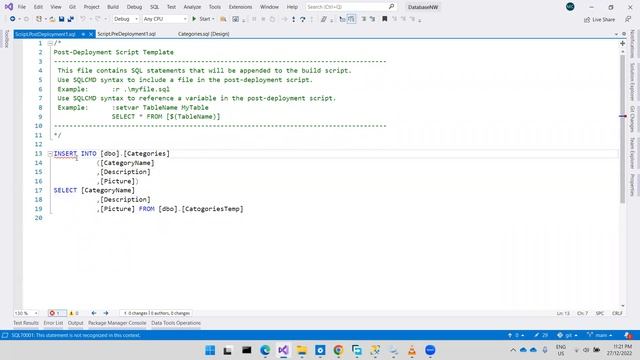Click the CRLF line ending indicator

point(617,313)
